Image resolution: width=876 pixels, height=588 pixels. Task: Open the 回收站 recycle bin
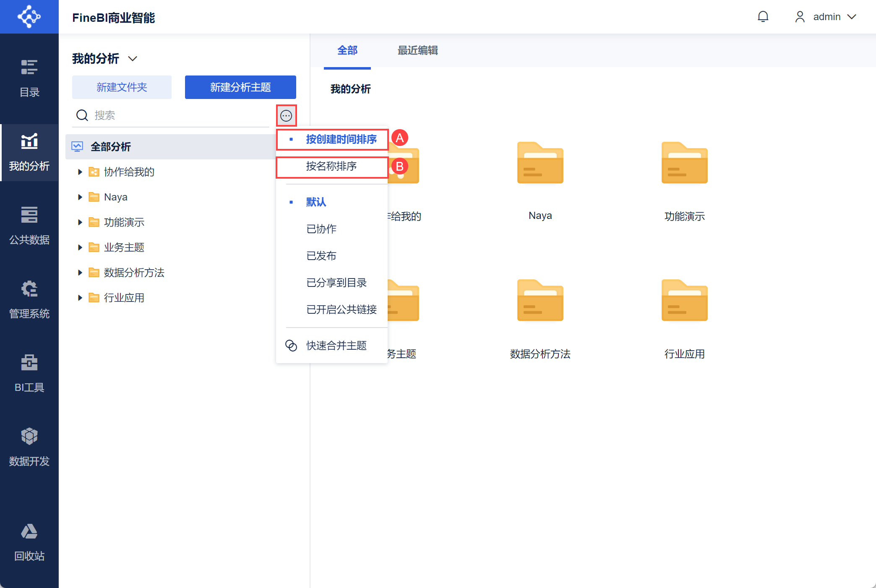pos(29,542)
